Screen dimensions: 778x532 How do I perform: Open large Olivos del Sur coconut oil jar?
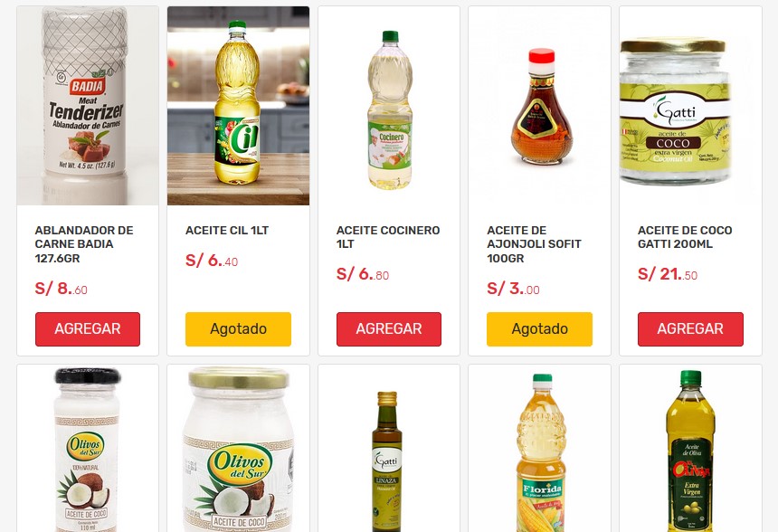[x=238, y=449]
